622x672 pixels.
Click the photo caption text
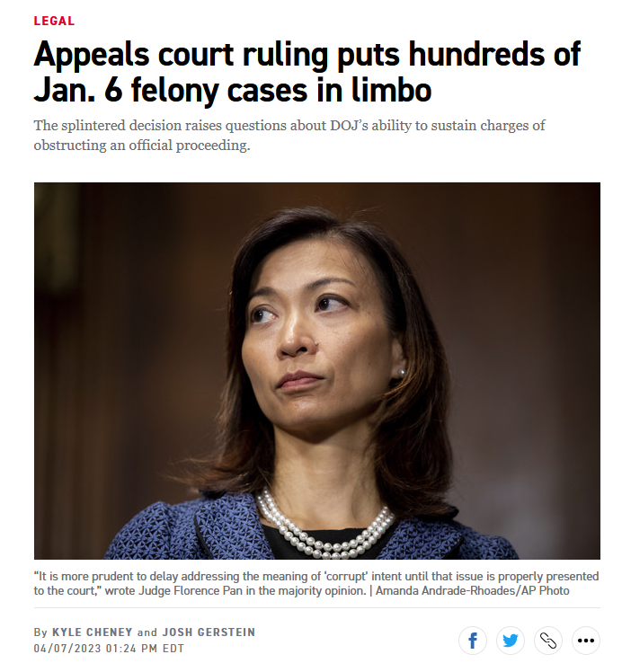[x=316, y=583]
